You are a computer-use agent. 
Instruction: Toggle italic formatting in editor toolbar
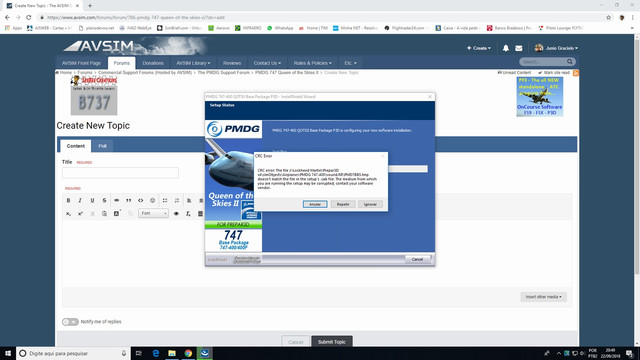pyautogui.click(x=80, y=200)
